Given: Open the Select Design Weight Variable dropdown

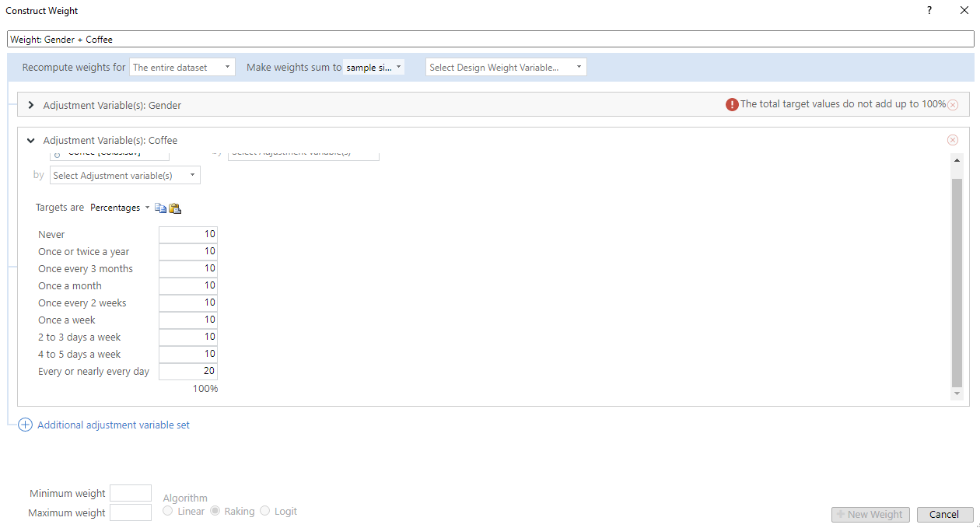Looking at the screenshot, I should click(506, 68).
